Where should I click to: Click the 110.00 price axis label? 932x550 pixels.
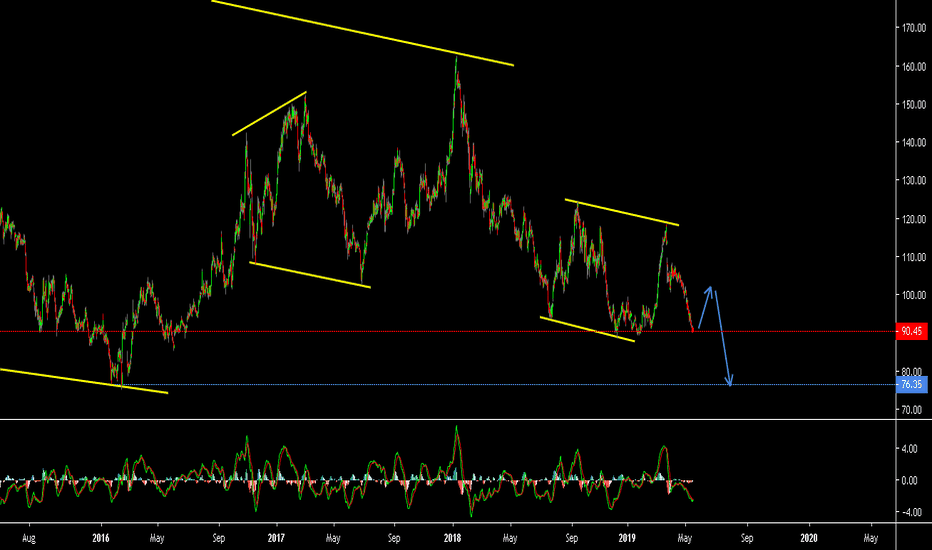[914, 257]
